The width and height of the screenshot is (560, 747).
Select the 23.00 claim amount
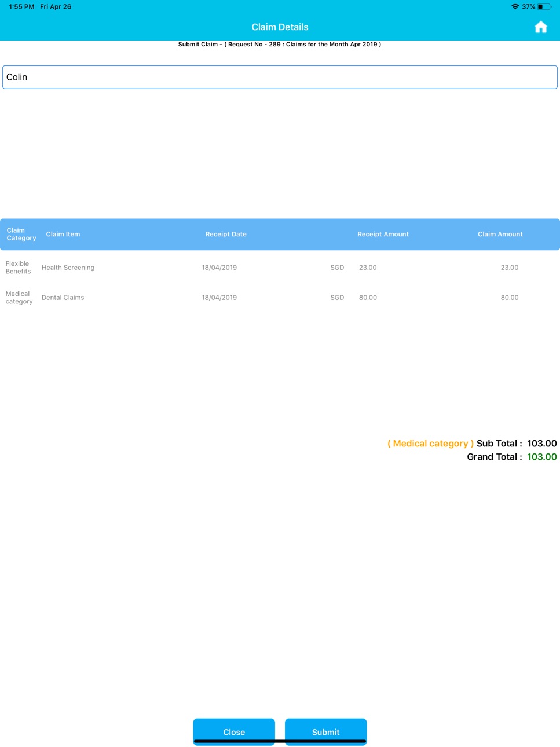510,268
